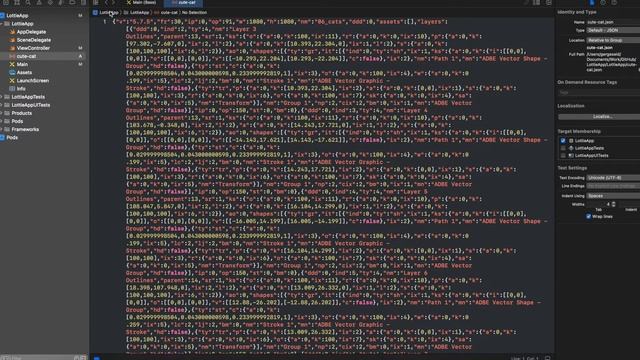Viewport: 640px width, 360px height.
Task: Click LottieApp project in the breadcrumb bar
Action: coord(109,13)
